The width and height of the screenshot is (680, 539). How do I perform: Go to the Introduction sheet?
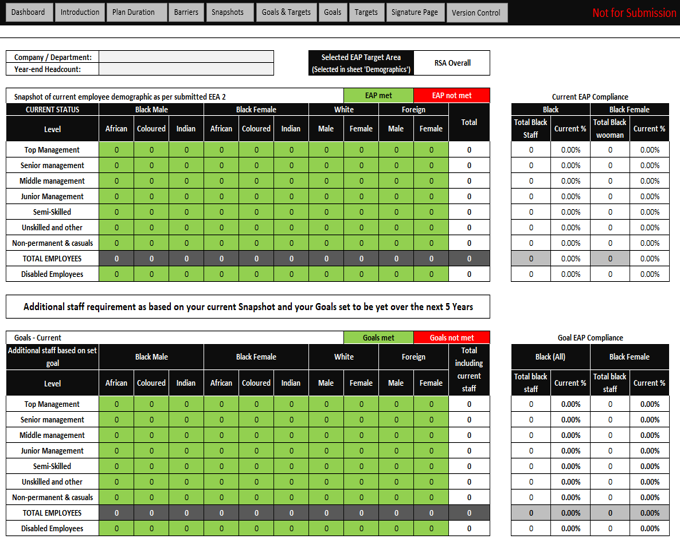tap(80, 13)
